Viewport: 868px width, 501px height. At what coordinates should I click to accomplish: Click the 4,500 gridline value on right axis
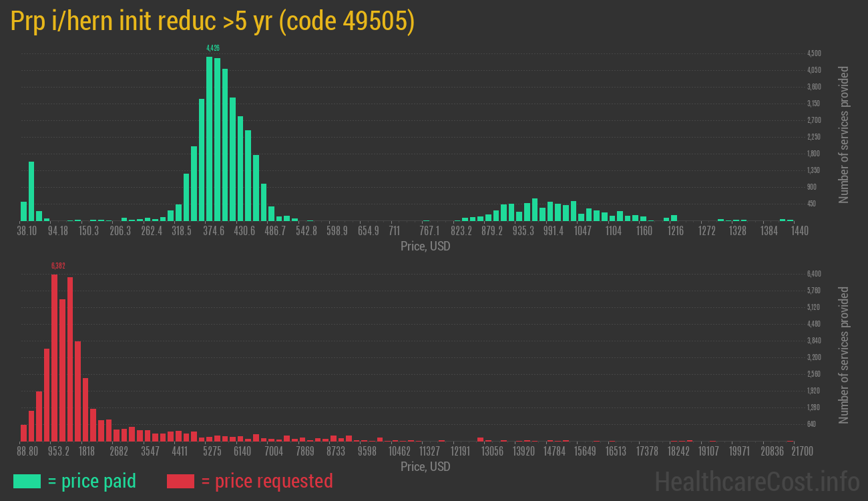point(813,53)
